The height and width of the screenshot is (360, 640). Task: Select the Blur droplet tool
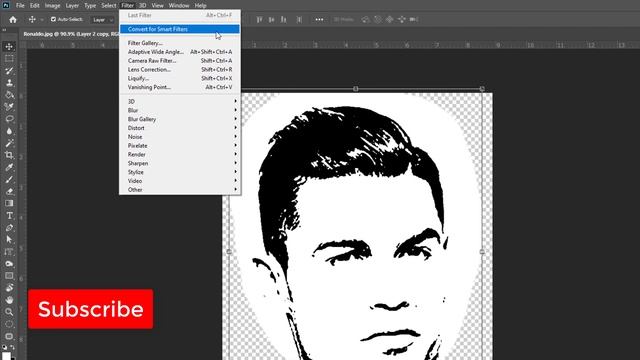pos(9,131)
